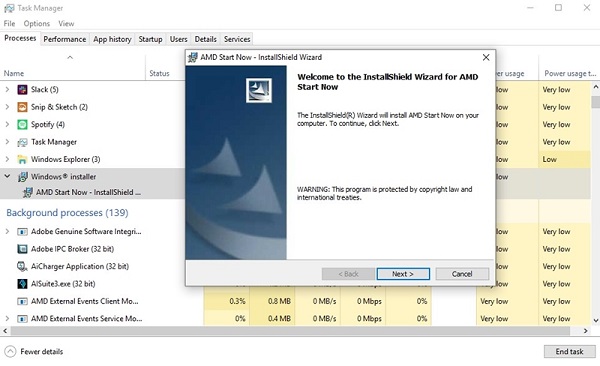
Task: Select the AiCharger Application icon
Action: 22,266
